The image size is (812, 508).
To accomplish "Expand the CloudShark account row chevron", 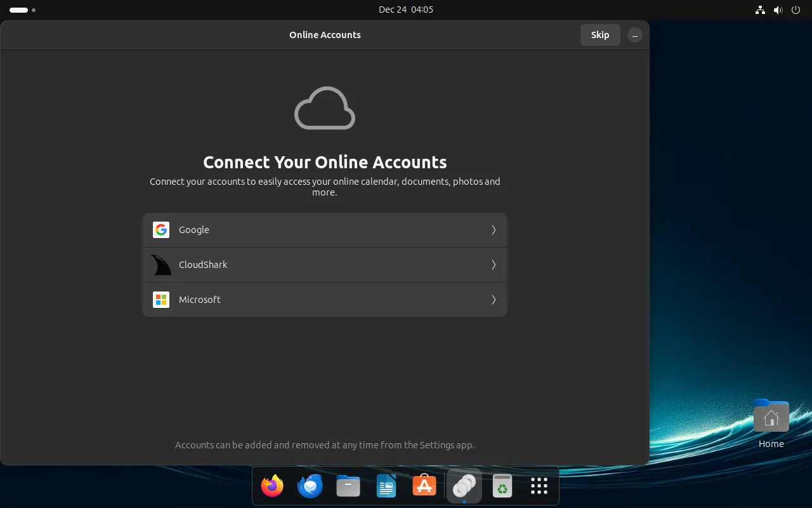I will point(494,265).
